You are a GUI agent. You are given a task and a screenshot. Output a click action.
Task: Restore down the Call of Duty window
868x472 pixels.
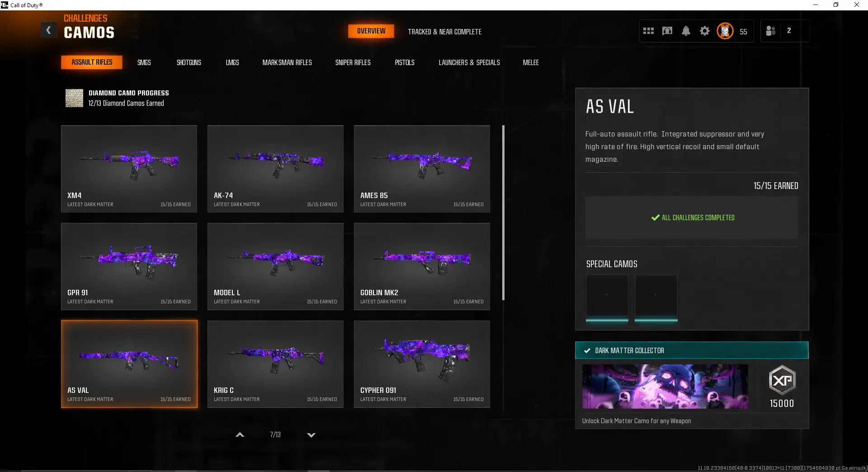pyautogui.click(x=836, y=5)
